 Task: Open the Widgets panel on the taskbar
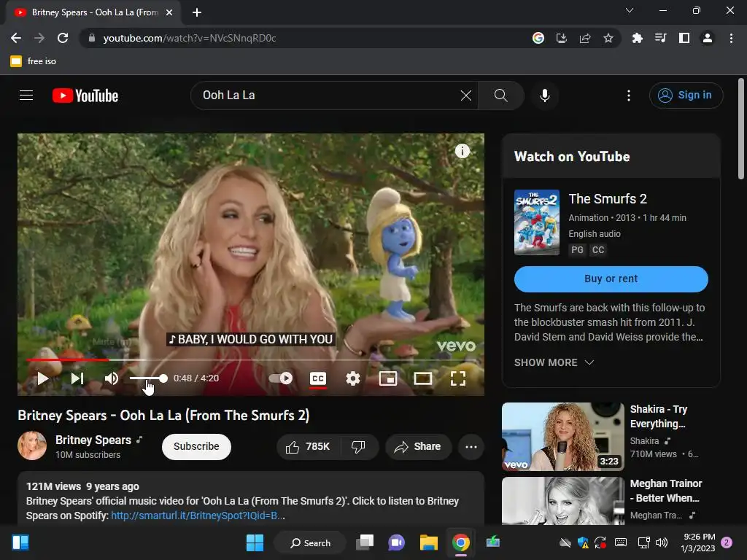pyautogui.click(x=20, y=542)
